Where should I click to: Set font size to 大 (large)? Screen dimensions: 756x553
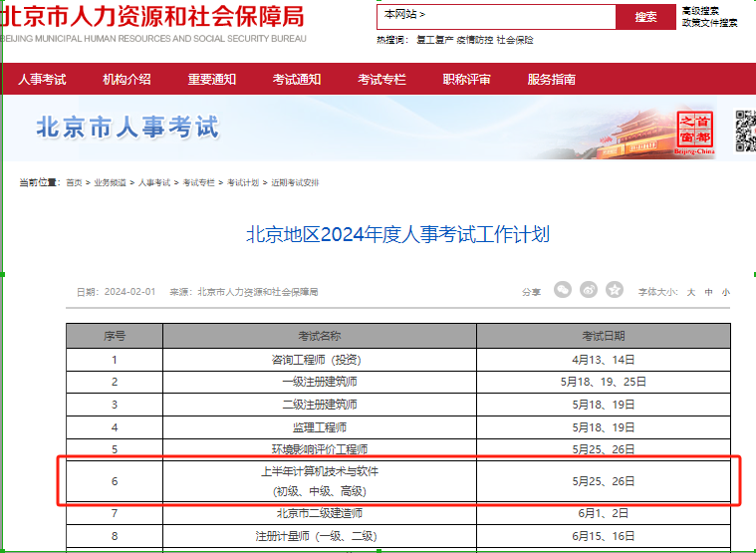[x=690, y=292]
